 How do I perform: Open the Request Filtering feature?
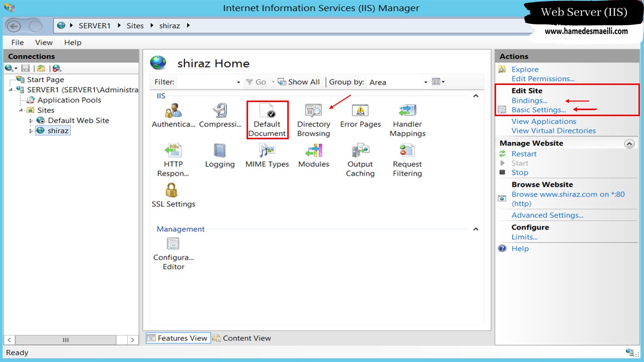pos(408,160)
